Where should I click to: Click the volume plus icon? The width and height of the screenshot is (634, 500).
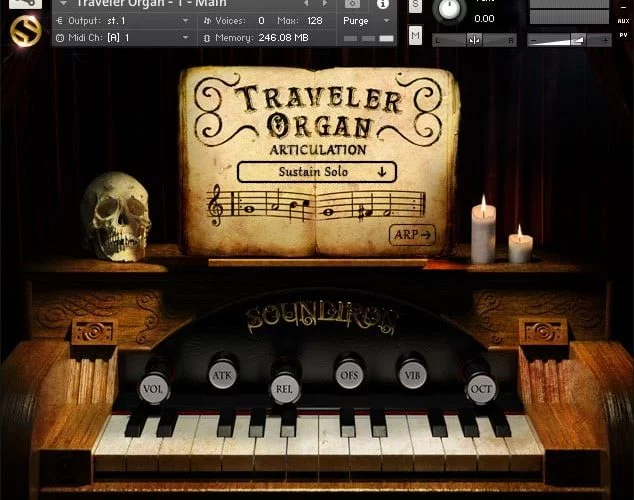coord(605,40)
